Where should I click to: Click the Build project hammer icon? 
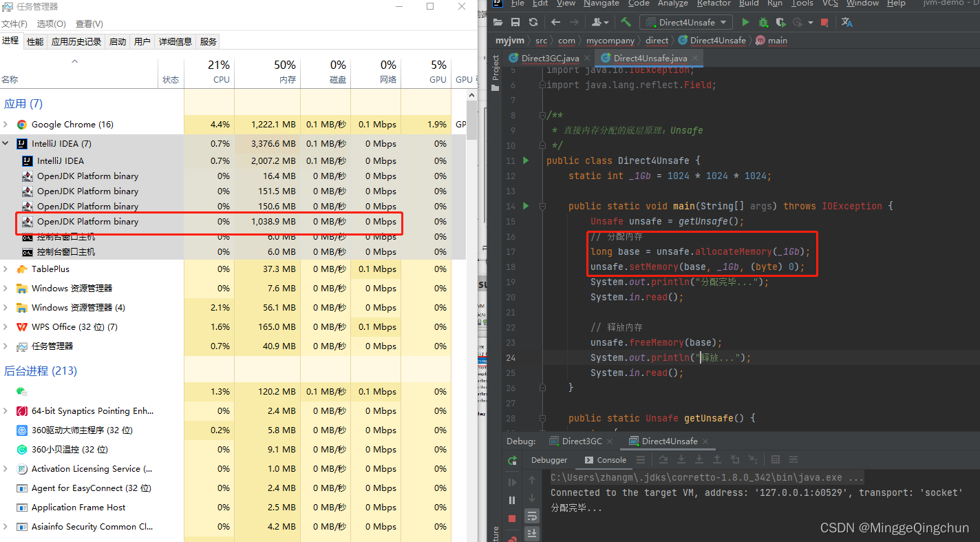pos(626,23)
